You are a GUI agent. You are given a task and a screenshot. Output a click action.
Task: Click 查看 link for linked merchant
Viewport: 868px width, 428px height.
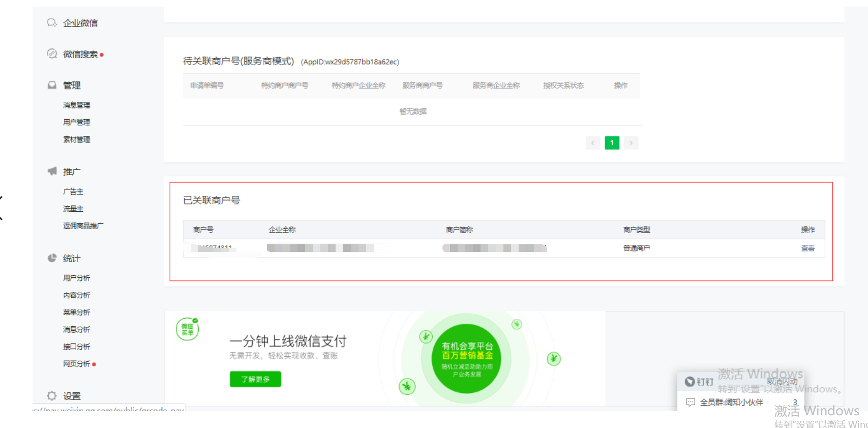coord(807,248)
